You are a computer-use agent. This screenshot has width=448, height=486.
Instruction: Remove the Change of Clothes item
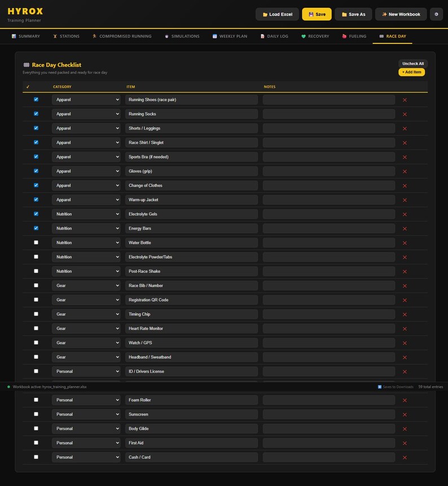405,185
